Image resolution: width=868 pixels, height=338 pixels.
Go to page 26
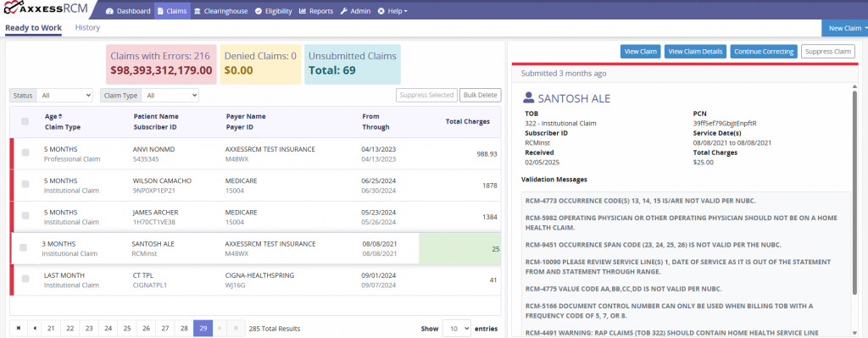[x=146, y=328]
